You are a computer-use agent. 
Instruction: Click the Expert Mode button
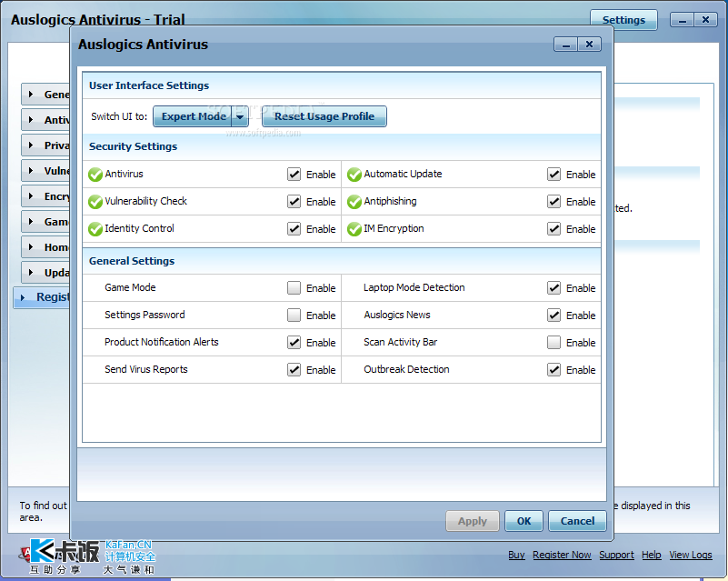coord(193,116)
